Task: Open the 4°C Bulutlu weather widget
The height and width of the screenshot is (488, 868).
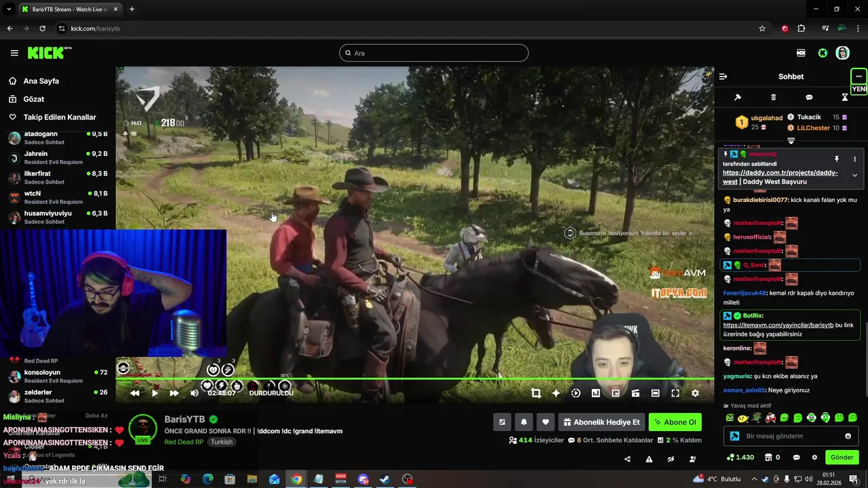Action: [718, 479]
